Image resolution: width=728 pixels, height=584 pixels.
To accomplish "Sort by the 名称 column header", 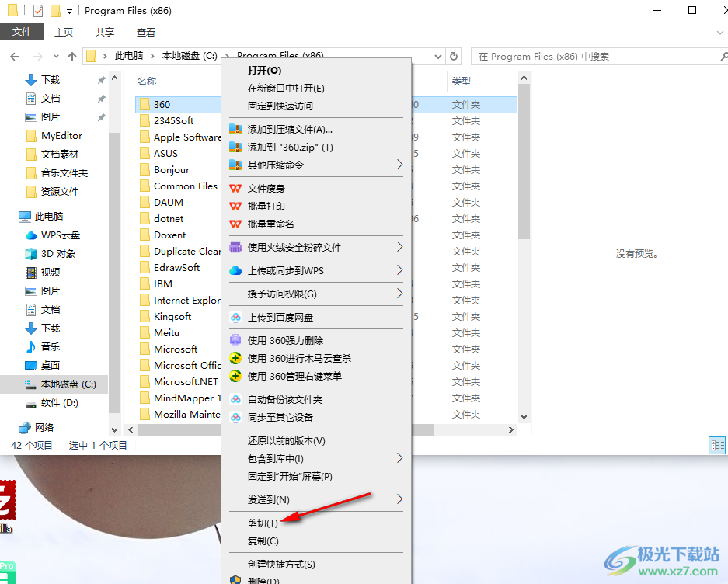I will [x=147, y=82].
